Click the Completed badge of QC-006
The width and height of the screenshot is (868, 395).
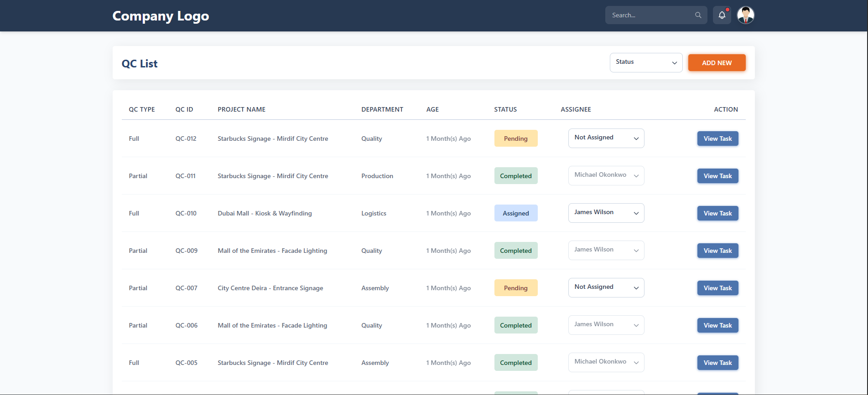(516, 325)
